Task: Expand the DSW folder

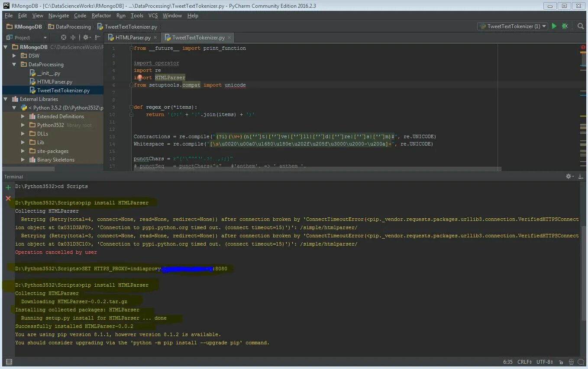Action: 14,56
